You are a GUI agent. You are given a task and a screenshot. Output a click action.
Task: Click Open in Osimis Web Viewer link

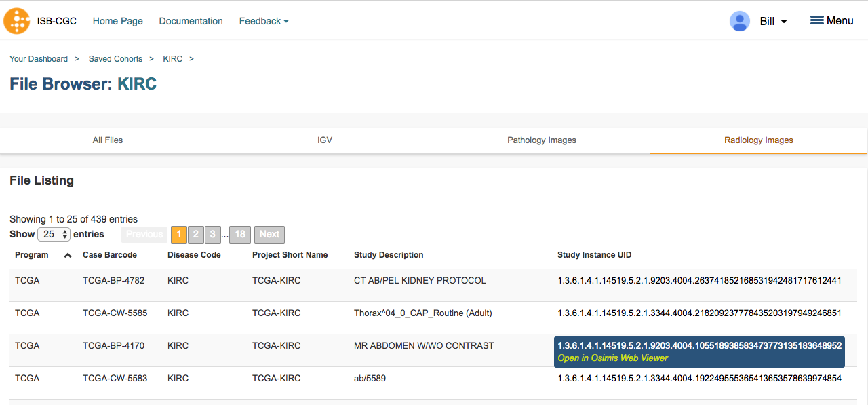(x=613, y=358)
